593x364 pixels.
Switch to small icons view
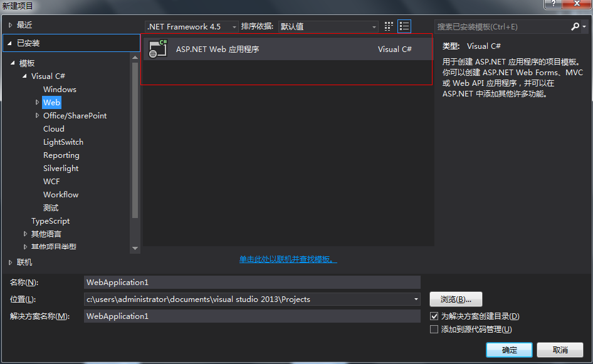pos(389,26)
